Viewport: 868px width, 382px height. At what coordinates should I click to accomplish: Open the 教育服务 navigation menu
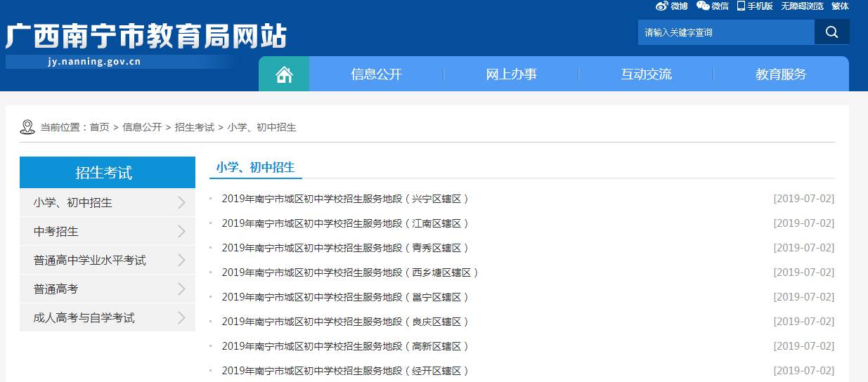[781, 74]
